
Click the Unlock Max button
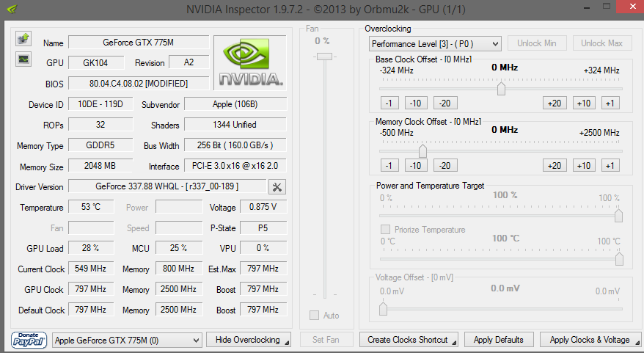tap(601, 43)
